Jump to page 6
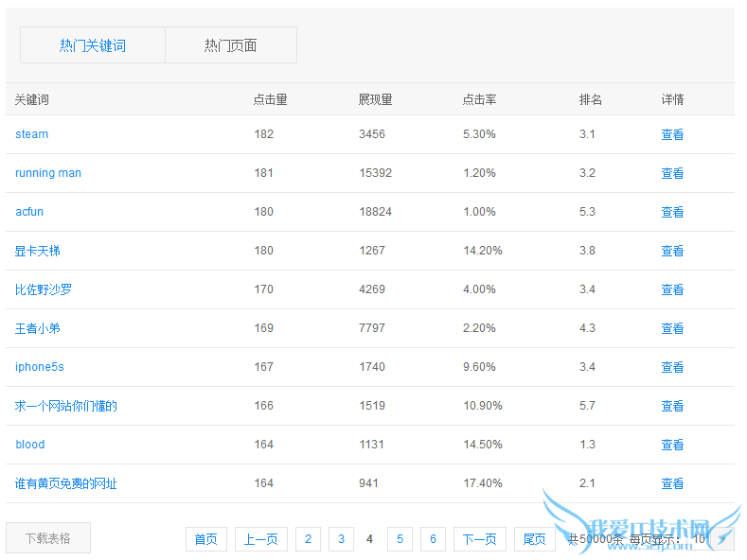Screen dimensions: 747x560 (x=433, y=539)
